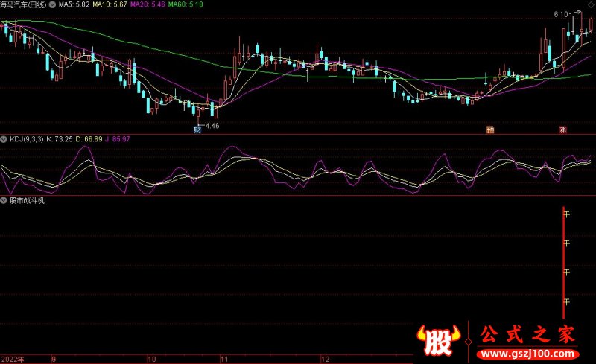Click the blue 财 marker under the chart
Viewport: 596px width, 364px height.
click(197, 129)
